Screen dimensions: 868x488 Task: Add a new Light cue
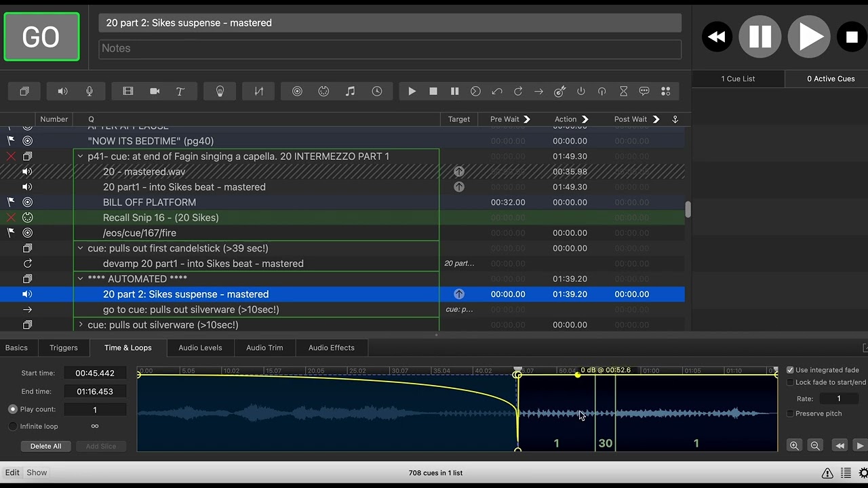220,91
